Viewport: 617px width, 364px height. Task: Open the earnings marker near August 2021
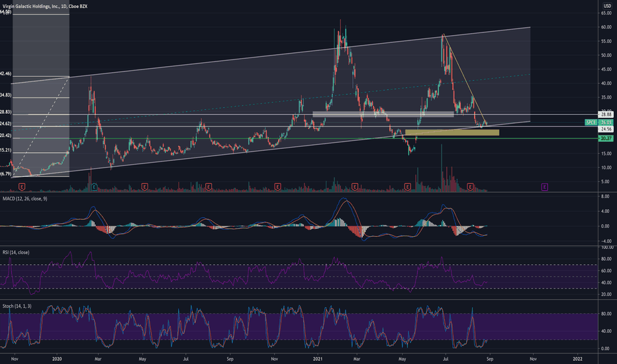tap(470, 187)
